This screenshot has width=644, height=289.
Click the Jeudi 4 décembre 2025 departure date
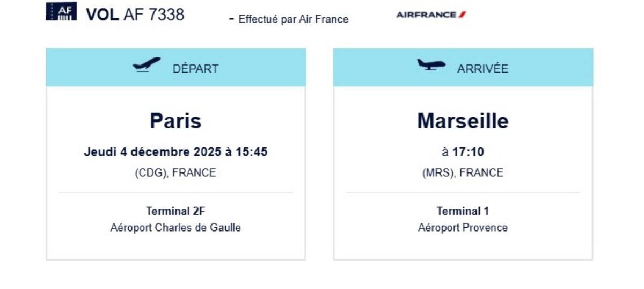tap(152, 152)
